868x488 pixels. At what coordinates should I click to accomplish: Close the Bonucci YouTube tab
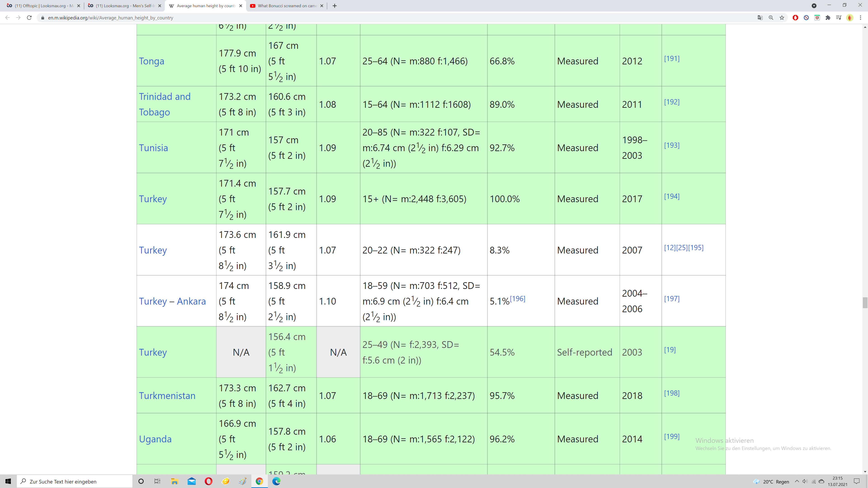321,6
